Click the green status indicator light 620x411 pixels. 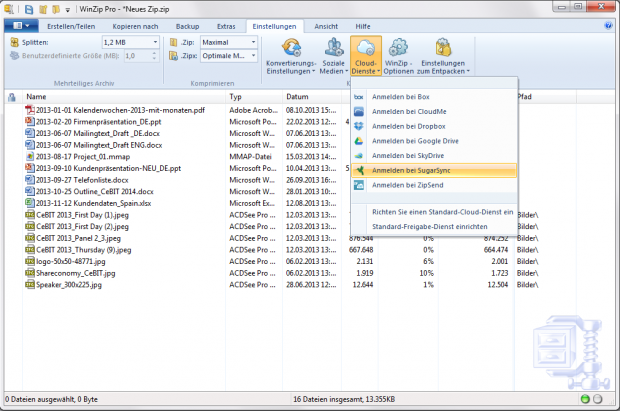585,399
